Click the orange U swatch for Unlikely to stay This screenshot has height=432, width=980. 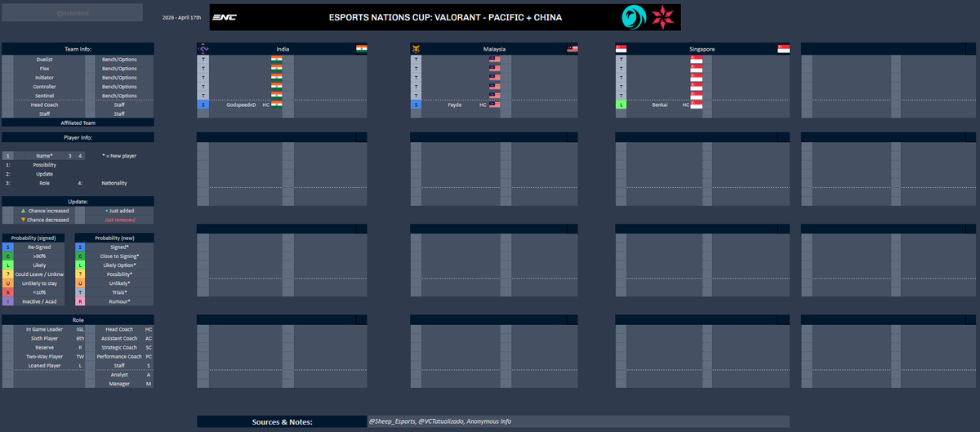coord(8,283)
